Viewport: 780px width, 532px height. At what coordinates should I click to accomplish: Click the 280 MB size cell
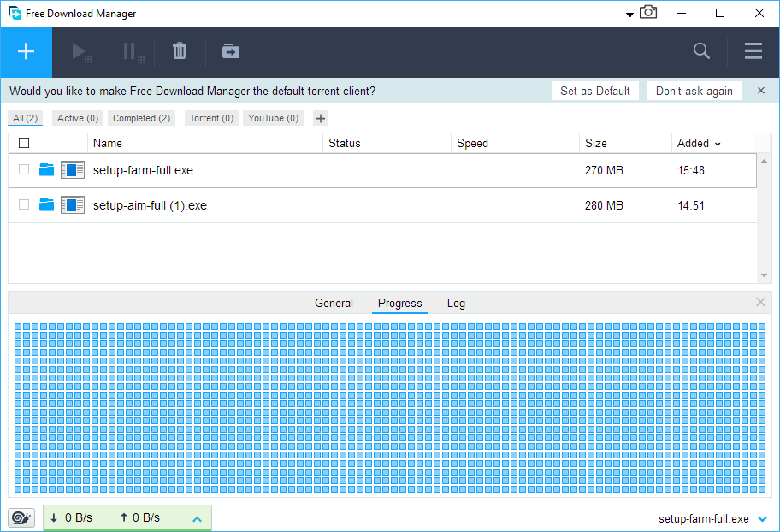pyautogui.click(x=604, y=205)
